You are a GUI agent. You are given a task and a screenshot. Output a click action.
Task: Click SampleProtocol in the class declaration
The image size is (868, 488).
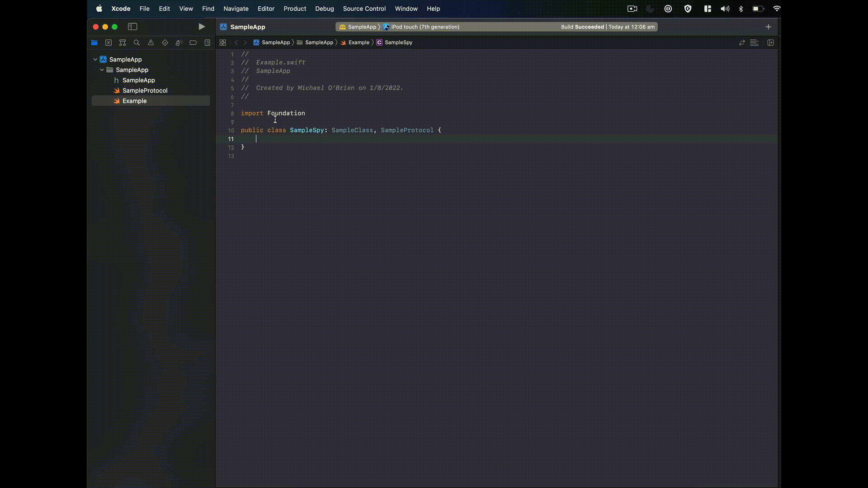pos(407,130)
